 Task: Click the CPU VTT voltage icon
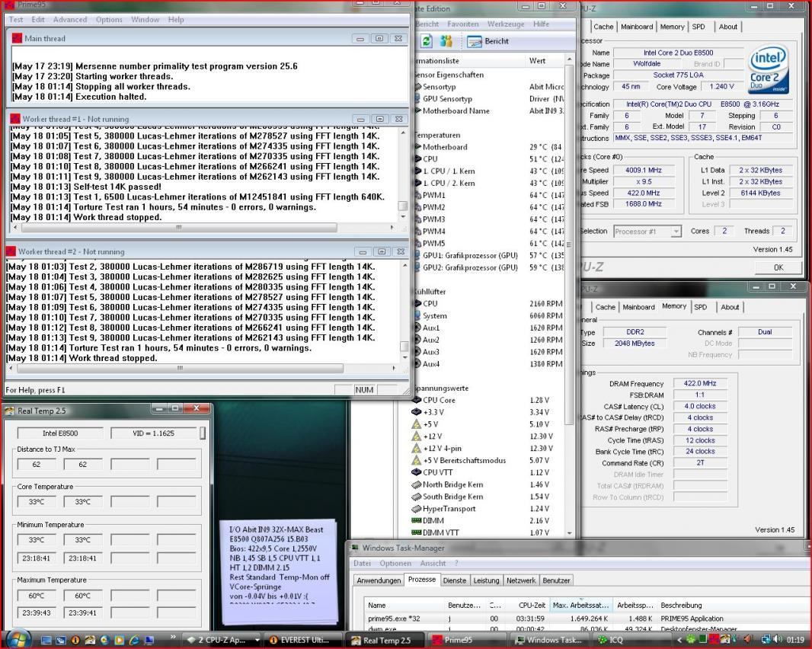click(x=417, y=472)
